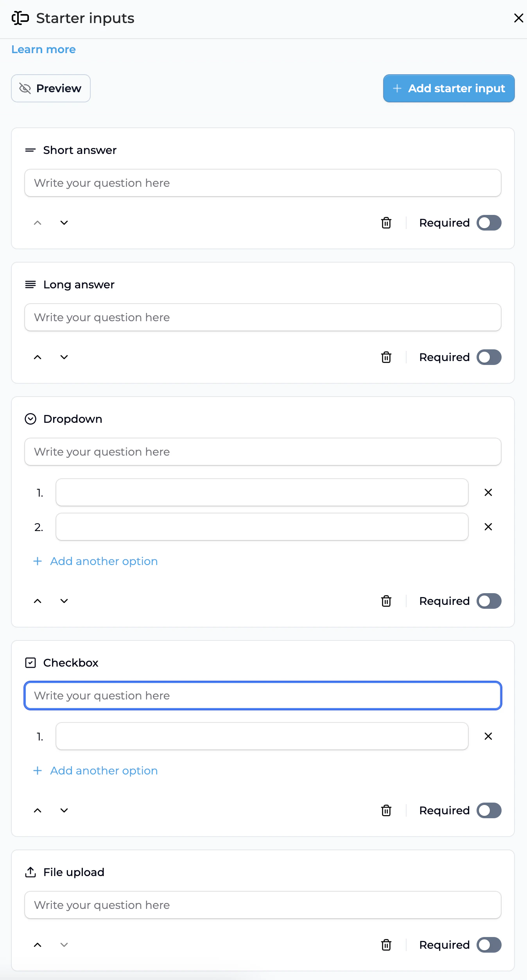The image size is (527, 980).
Task: Click Add another option in the Dropdown section
Action: 95,561
